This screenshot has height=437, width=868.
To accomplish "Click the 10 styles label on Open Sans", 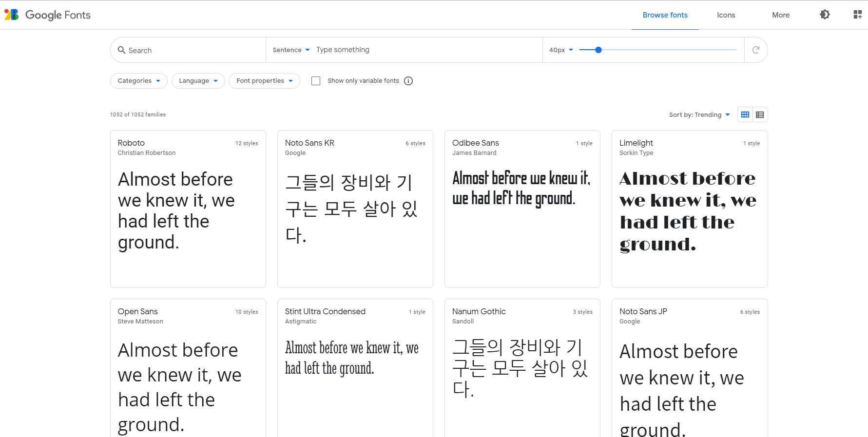I will tap(247, 312).
